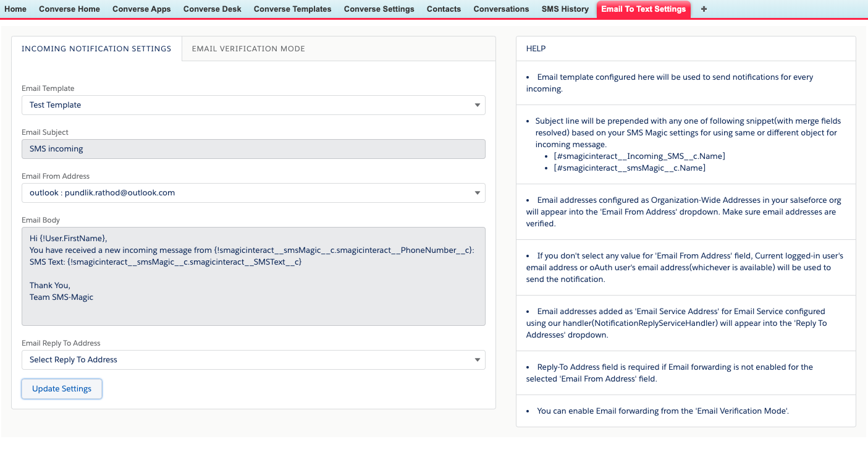Click the plus icon to add a tab

[x=704, y=9]
